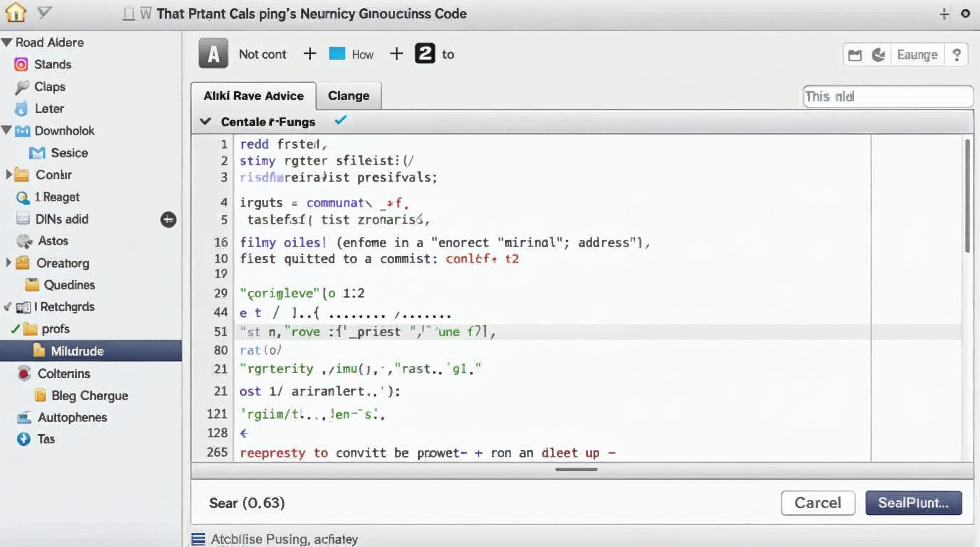
Task: Expand the Conlır folder node
Action: point(8,175)
